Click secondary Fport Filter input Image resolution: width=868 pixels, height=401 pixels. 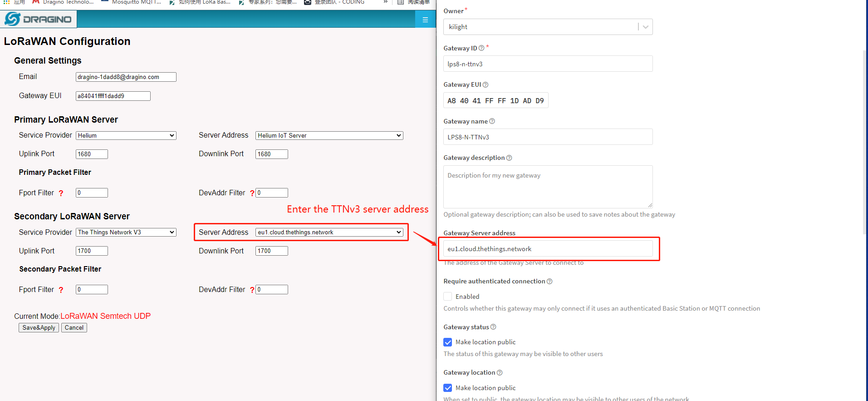92,289
